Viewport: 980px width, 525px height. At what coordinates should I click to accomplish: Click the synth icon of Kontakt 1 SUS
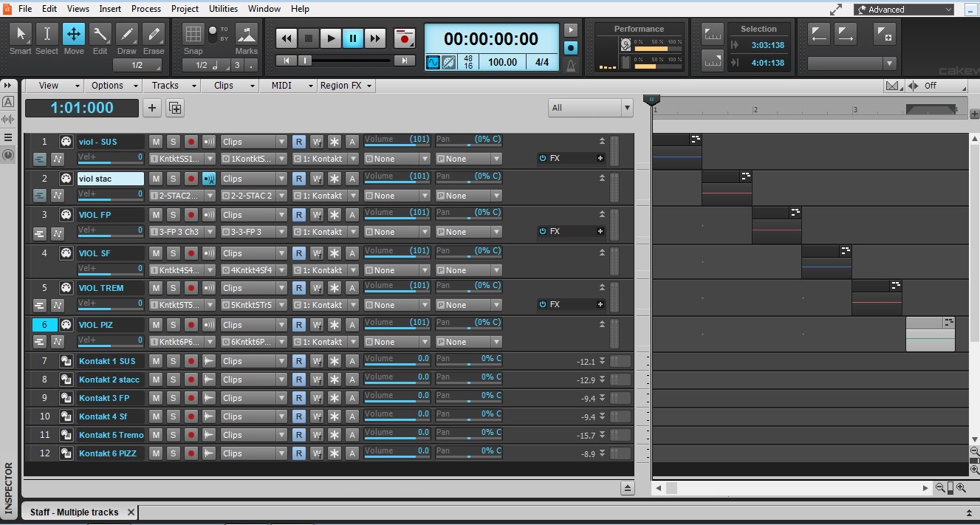click(x=66, y=361)
